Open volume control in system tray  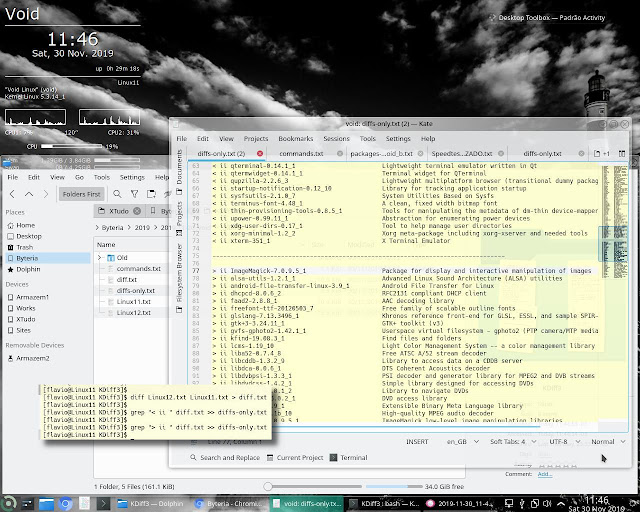547,504
